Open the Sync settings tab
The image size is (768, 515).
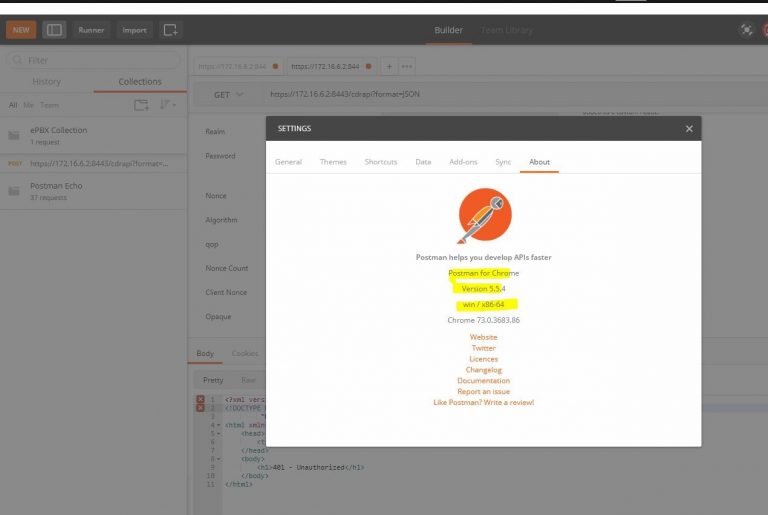503,162
